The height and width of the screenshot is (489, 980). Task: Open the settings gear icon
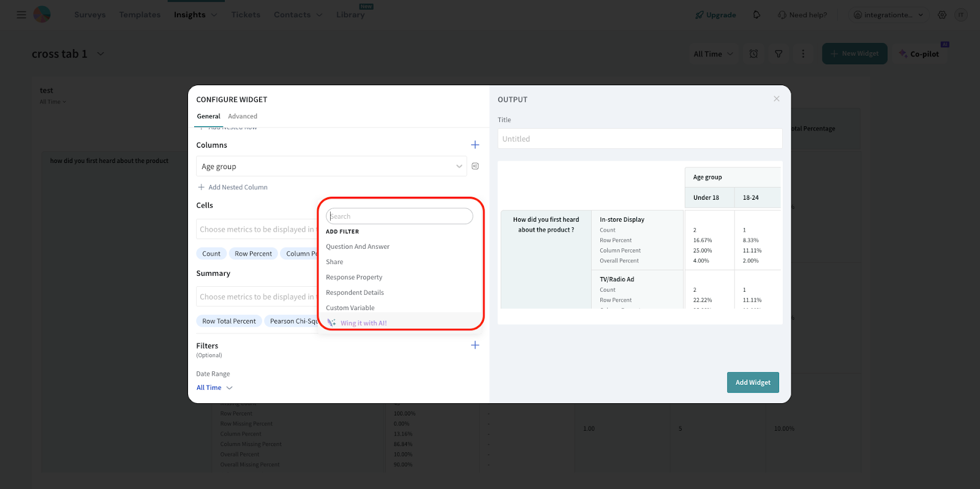[x=942, y=15]
